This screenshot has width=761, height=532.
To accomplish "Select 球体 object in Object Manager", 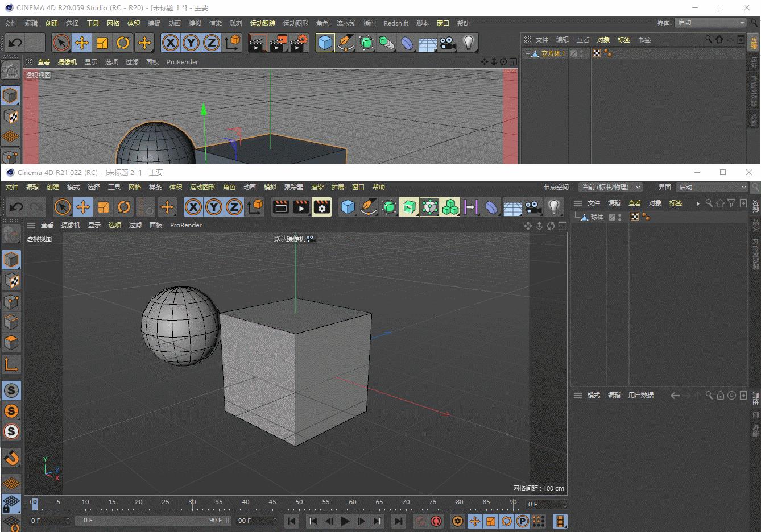I will pos(597,217).
